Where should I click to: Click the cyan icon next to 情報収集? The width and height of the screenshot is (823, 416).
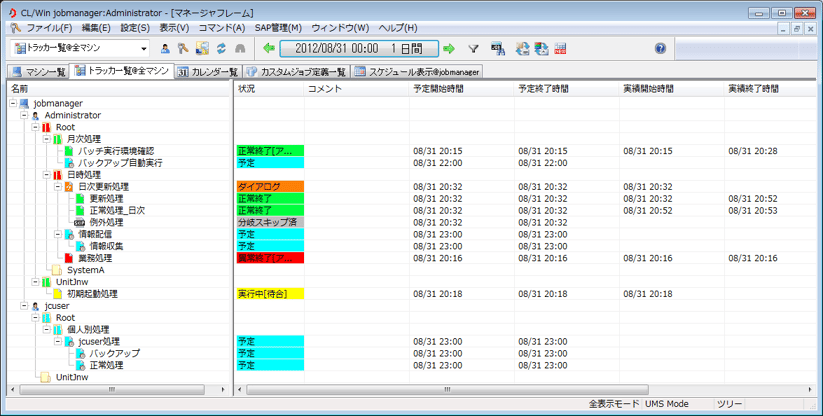(80, 246)
